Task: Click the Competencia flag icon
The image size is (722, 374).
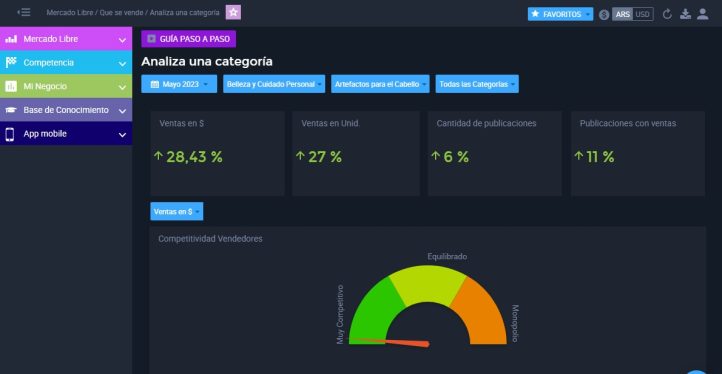Action: pos(11,62)
